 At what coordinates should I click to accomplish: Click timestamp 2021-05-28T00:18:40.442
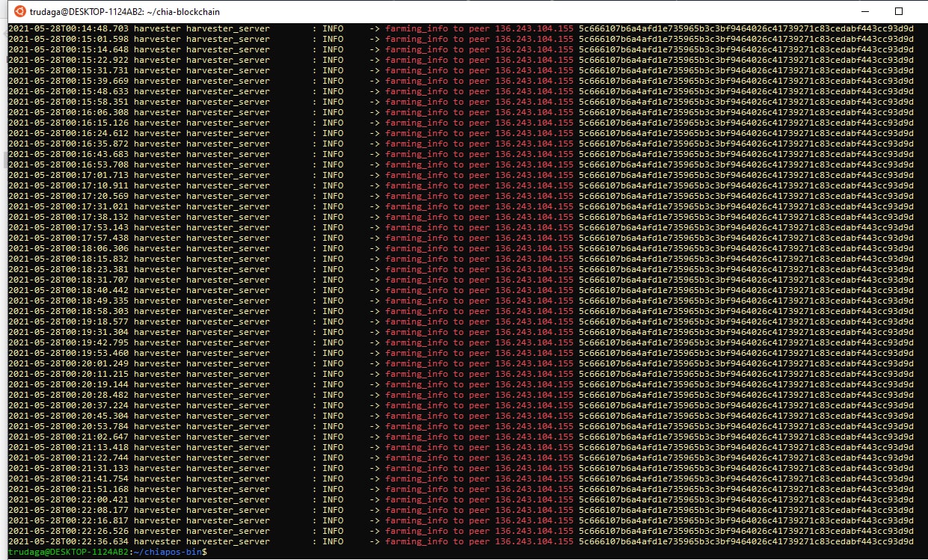[68, 290]
